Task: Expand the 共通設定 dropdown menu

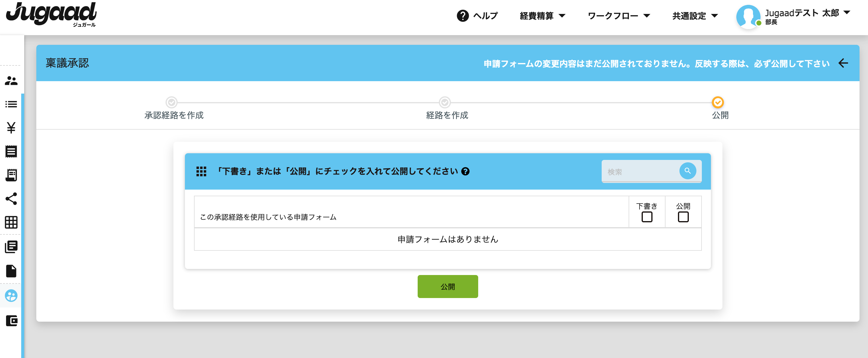Action: [695, 16]
